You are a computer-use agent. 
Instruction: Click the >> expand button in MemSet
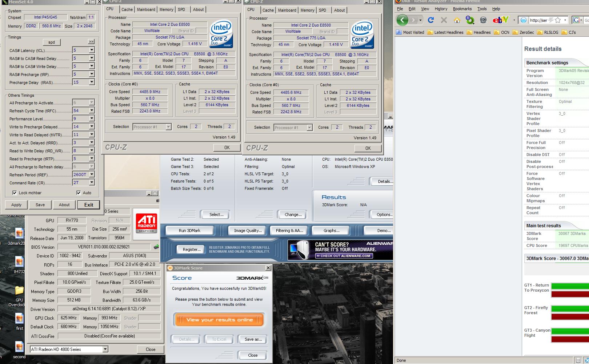pyautogui.click(x=91, y=42)
